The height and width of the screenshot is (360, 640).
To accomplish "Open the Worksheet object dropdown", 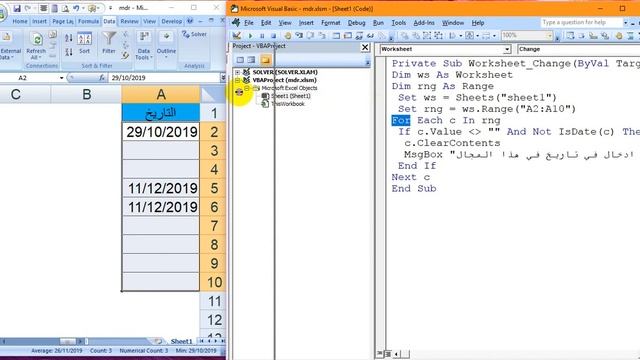I will 507,49.
